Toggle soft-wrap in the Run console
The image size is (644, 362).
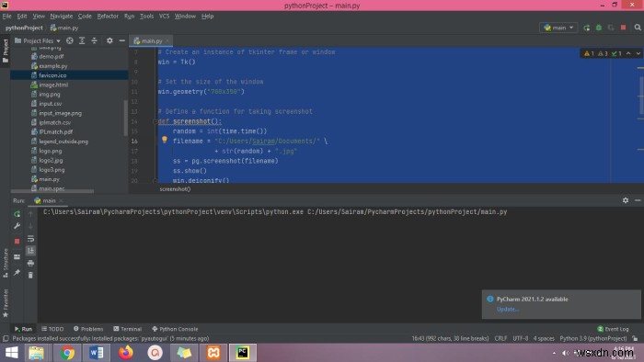(x=30, y=239)
